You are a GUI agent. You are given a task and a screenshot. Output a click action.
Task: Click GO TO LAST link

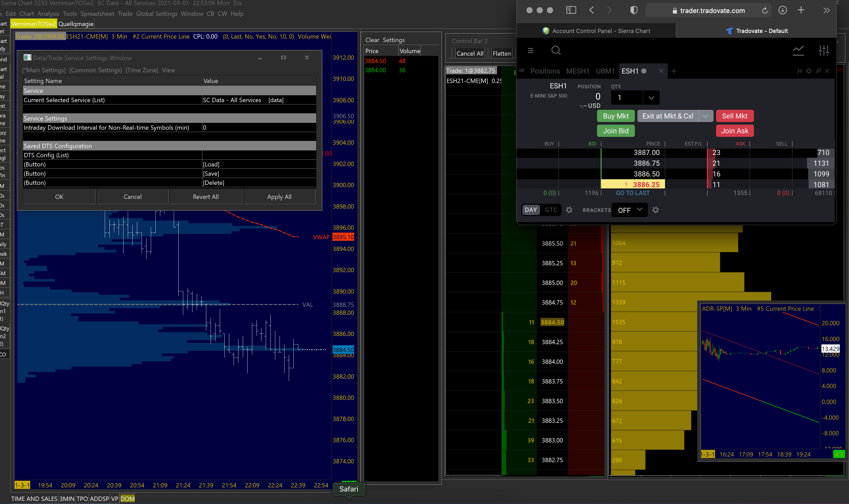coord(633,193)
